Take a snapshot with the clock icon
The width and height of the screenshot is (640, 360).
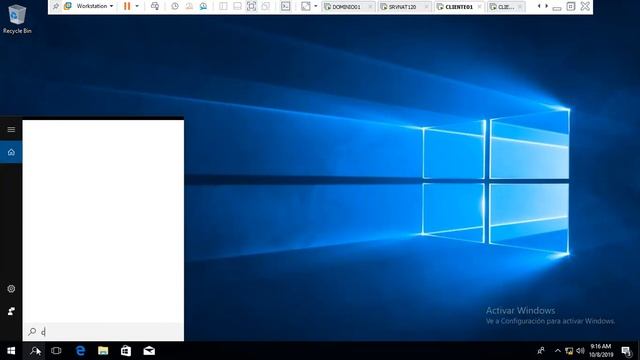(x=175, y=6)
